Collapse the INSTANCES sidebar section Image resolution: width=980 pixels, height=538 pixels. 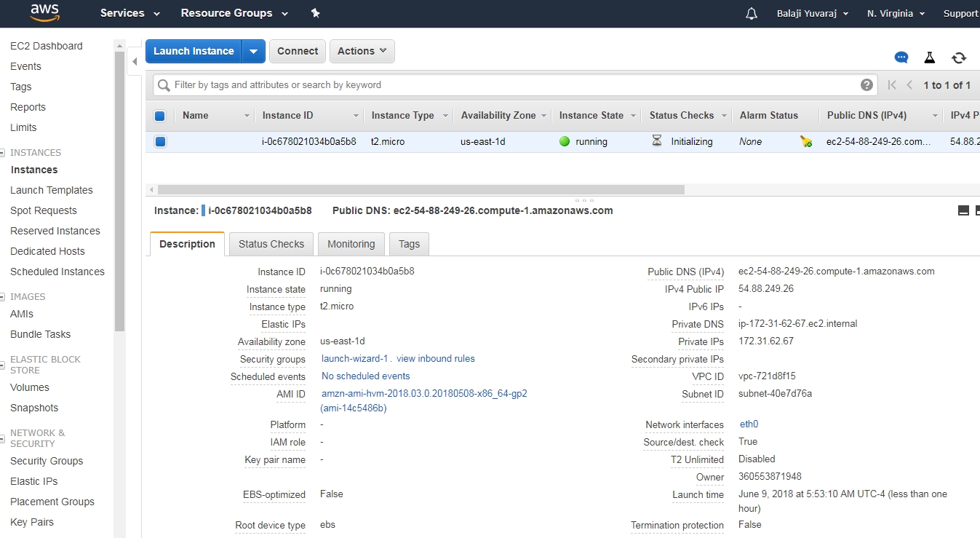3,153
